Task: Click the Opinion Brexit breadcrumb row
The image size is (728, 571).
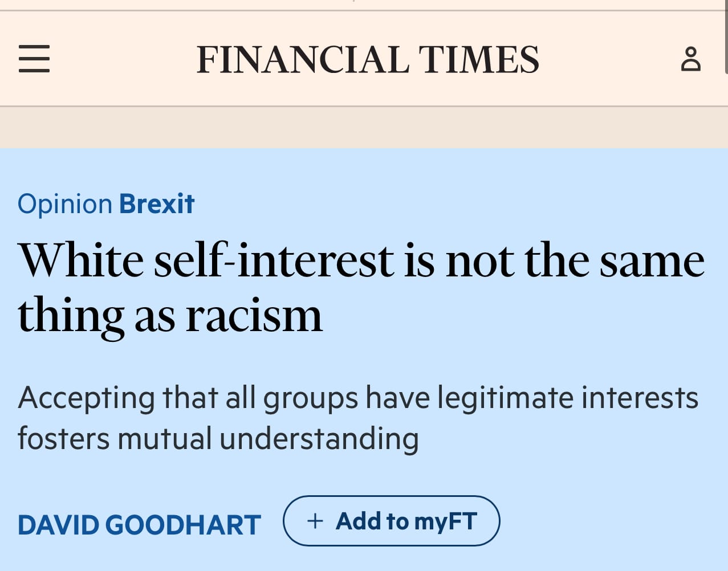Action: tap(106, 203)
